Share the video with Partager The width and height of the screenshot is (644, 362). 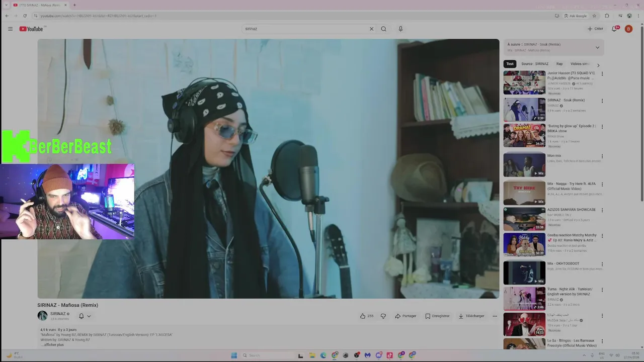[406, 316]
